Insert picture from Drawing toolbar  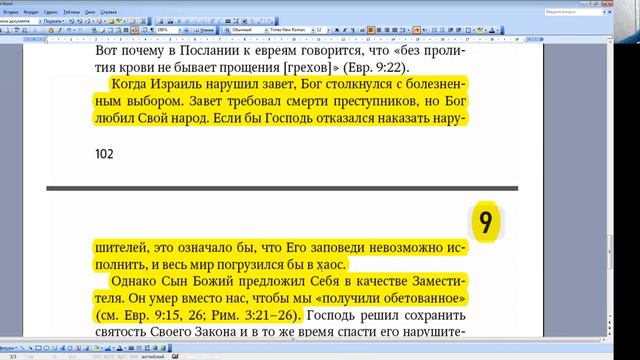point(87,348)
